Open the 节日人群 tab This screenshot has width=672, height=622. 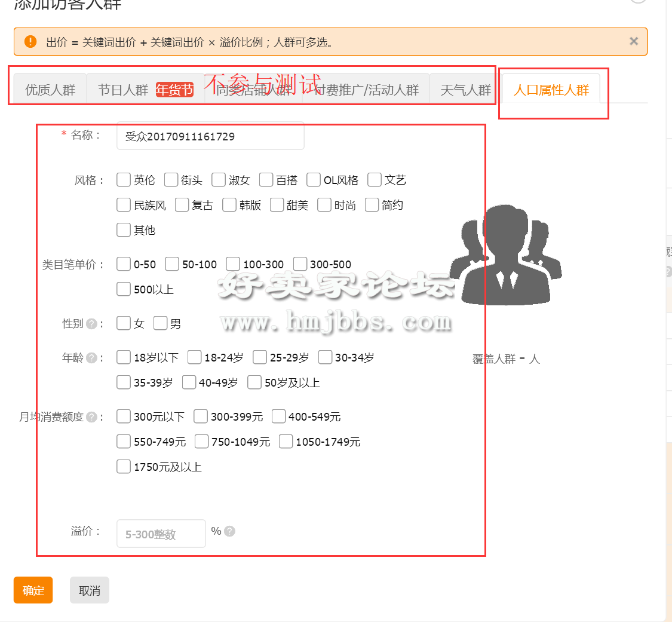coord(123,90)
